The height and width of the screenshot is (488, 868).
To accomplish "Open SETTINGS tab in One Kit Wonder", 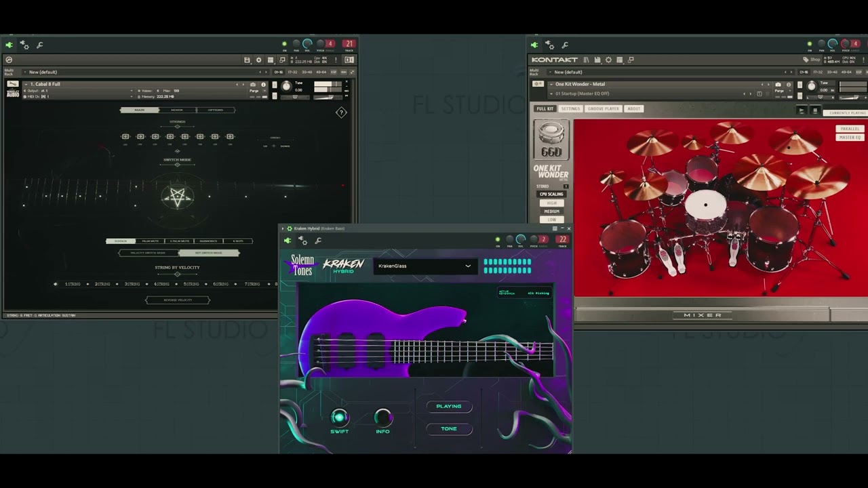I will pos(570,108).
